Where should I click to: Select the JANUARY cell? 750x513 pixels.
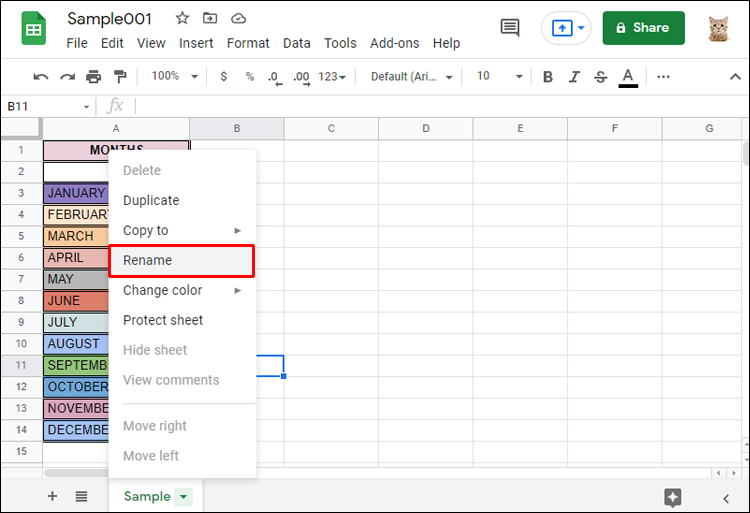pos(76,193)
